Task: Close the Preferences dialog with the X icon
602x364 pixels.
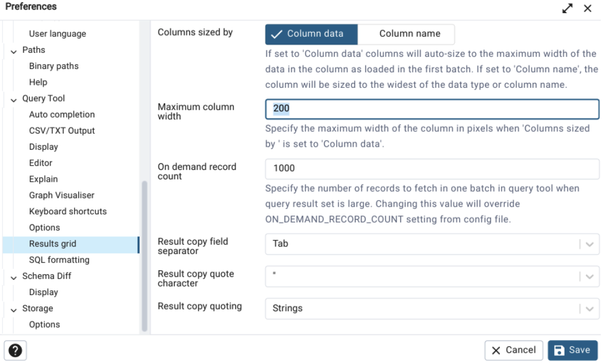Action: 587,8
